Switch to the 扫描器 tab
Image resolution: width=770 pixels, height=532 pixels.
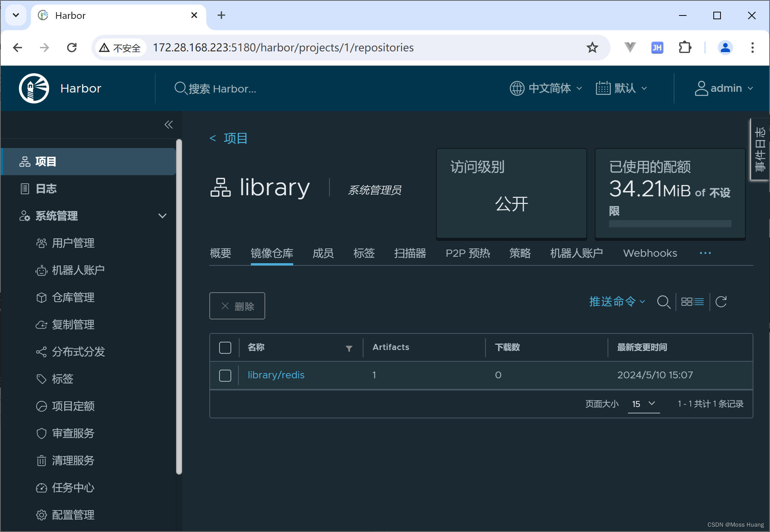pos(410,253)
